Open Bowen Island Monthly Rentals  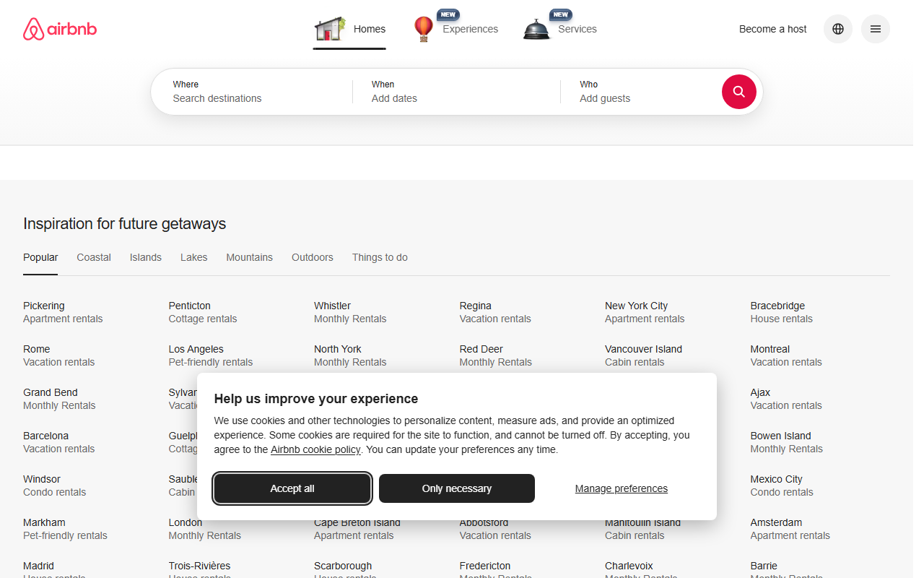(787, 442)
